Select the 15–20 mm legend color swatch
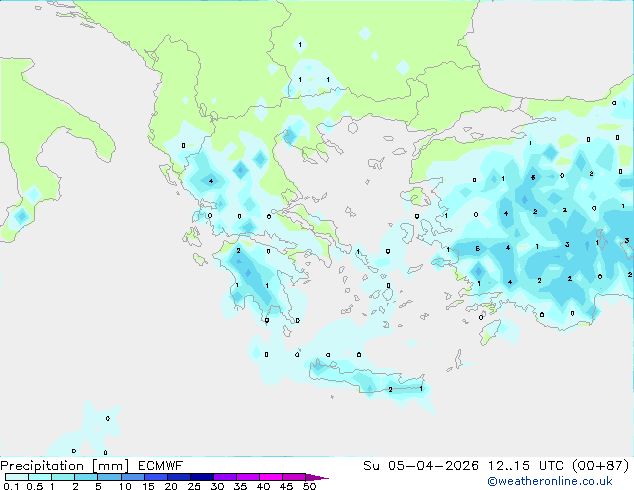This screenshot has height=490, width=634. (156, 477)
